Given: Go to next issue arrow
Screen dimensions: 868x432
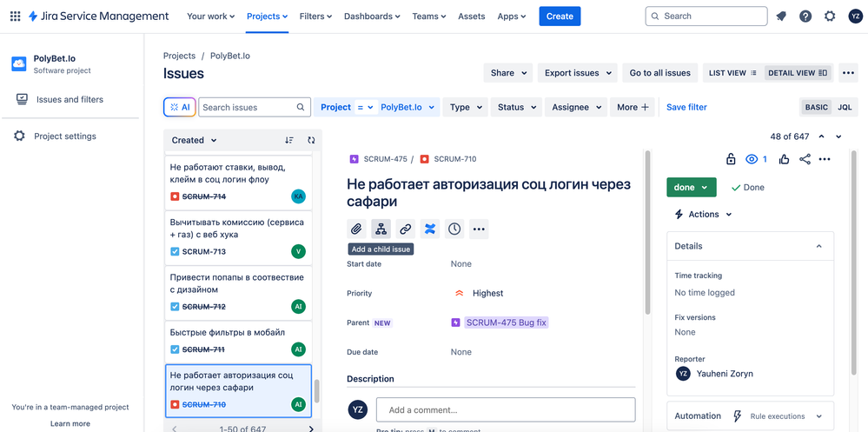Looking at the screenshot, I should click(838, 136).
